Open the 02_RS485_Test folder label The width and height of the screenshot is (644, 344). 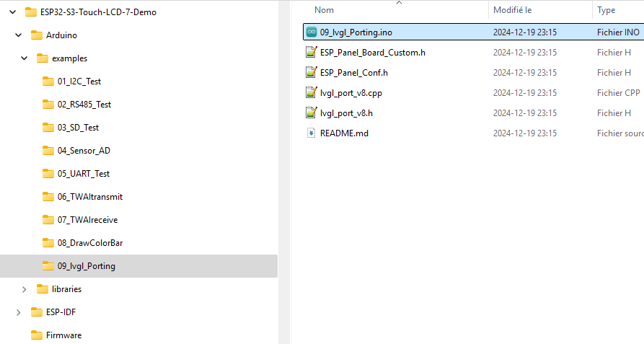[84, 105]
